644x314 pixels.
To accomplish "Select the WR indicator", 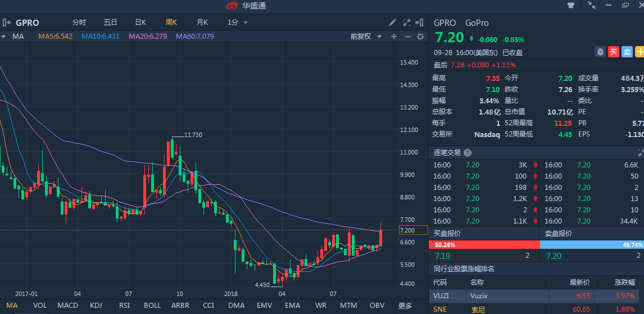I will click(x=320, y=306).
